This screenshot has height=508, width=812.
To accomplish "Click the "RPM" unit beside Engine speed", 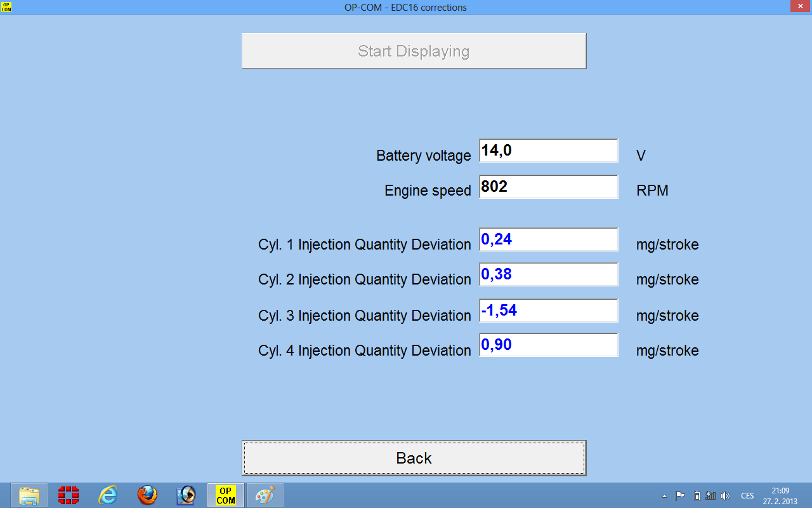I will click(653, 190).
